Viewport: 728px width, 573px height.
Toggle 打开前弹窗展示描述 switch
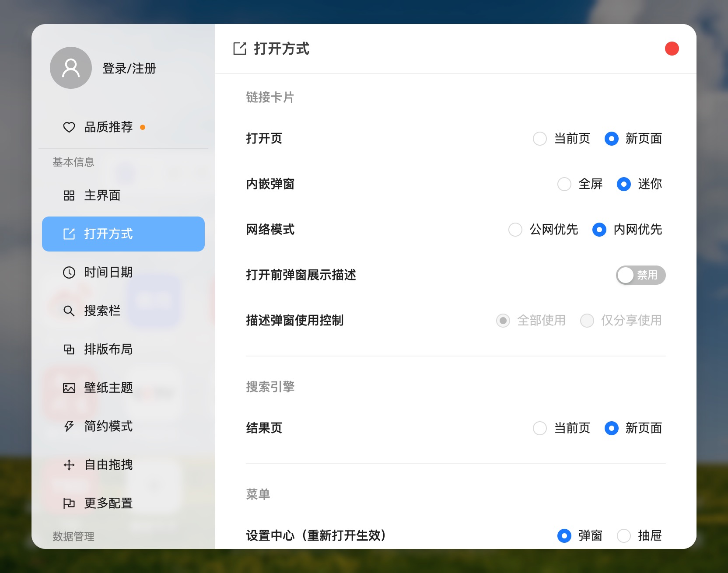pyautogui.click(x=641, y=275)
